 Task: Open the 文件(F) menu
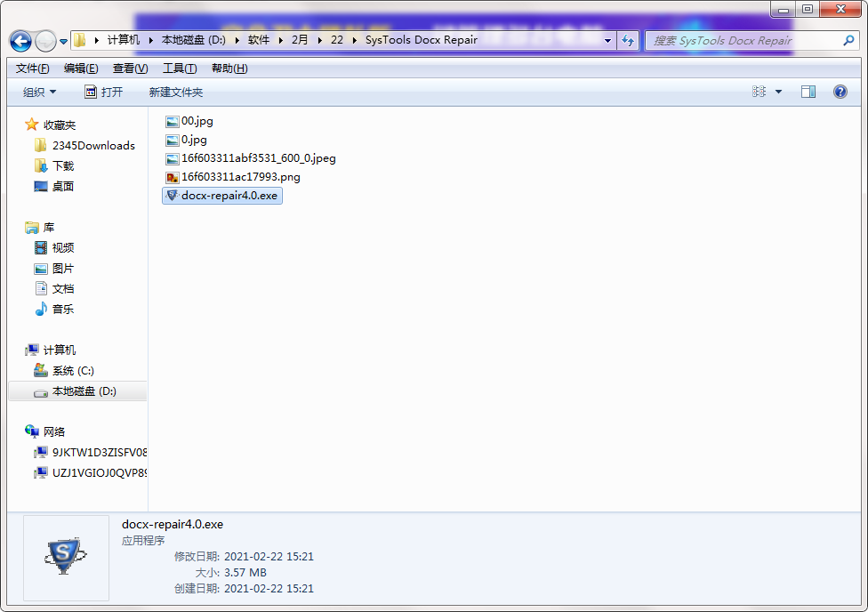point(32,68)
